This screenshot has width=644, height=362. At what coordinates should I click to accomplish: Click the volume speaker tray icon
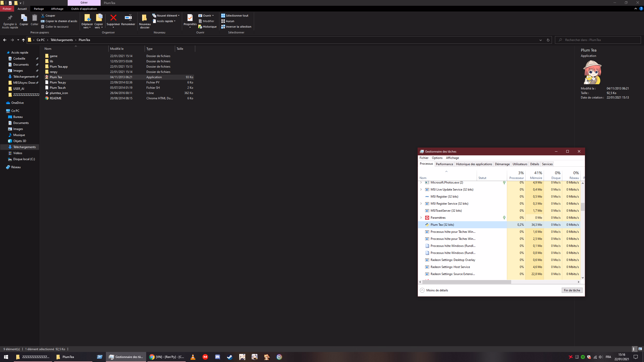601,357
